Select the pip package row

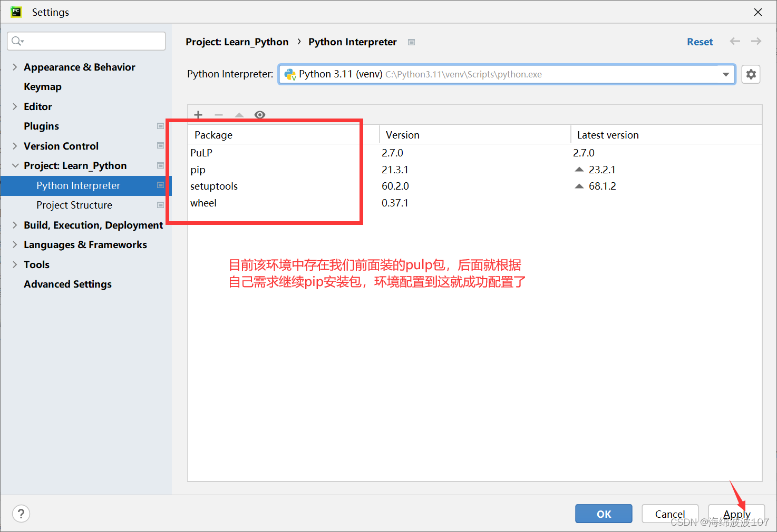pos(474,170)
